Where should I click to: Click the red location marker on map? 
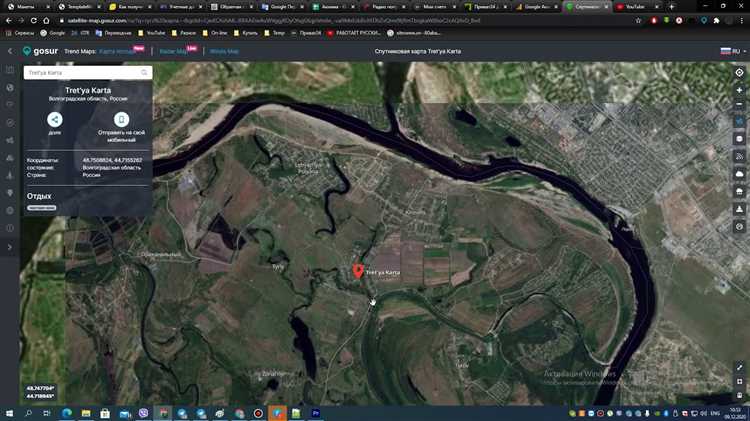(358, 270)
